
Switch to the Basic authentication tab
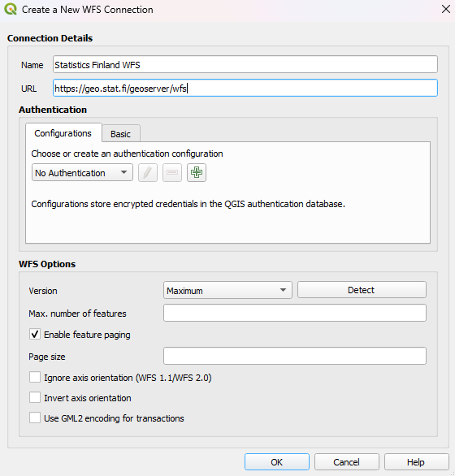tap(121, 133)
